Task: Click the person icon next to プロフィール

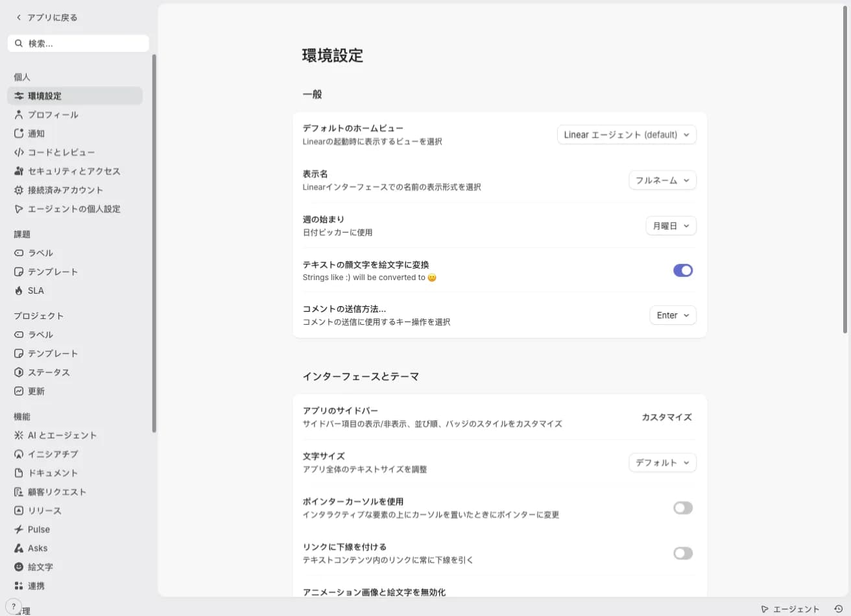Action: coord(19,115)
